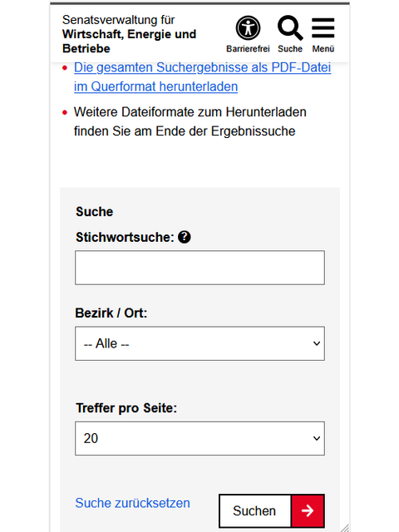Show help via the Stichwortsuche question mark icon
Screen dimensions: 399x532
point(185,237)
